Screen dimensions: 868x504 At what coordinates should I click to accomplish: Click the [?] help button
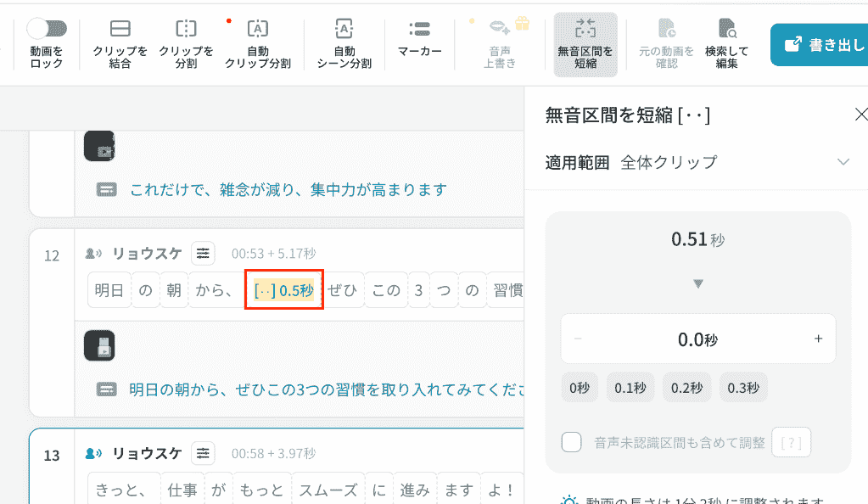[791, 442]
